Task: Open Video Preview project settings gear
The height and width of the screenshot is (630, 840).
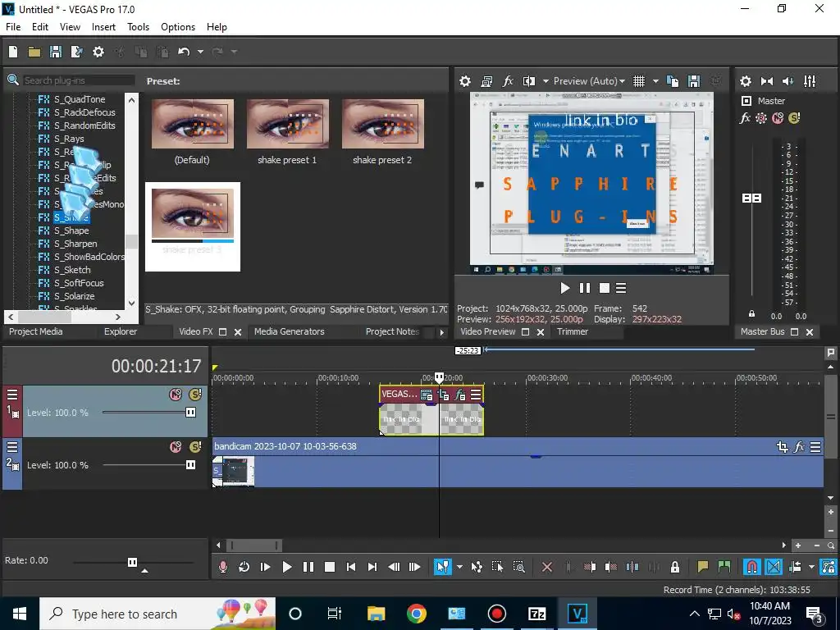Action: tap(465, 81)
